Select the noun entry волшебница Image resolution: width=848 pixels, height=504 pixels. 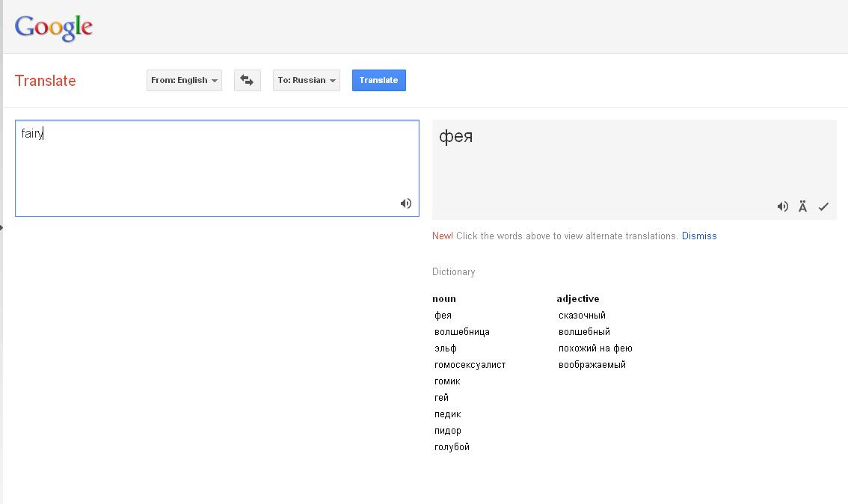tap(462, 332)
